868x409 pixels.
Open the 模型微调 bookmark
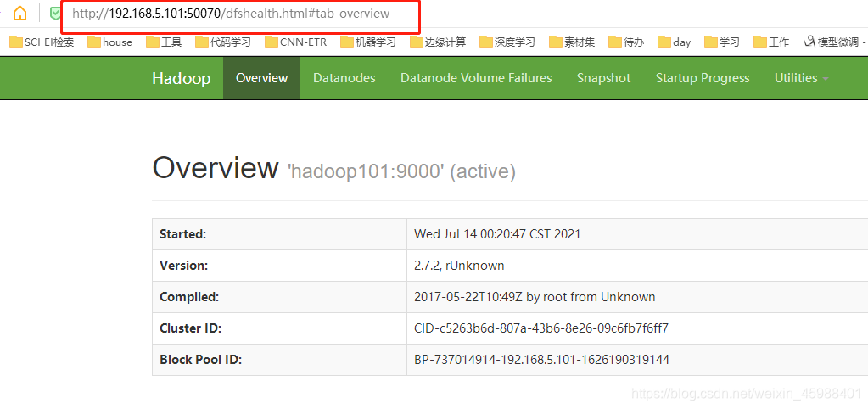[x=836, y=42]
